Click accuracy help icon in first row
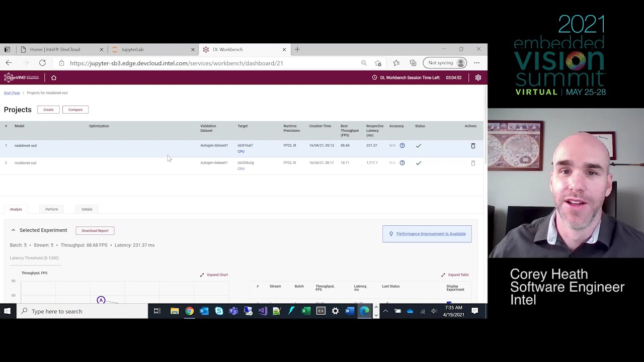 point(402,146)
